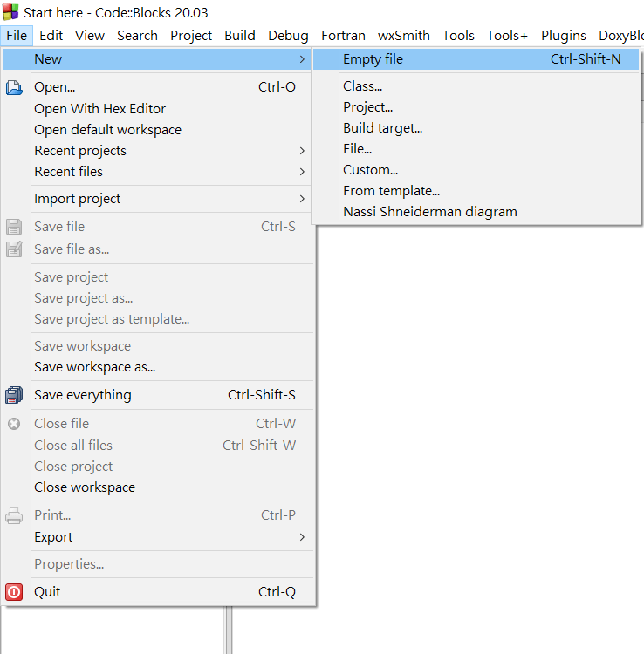
Task: Open the Project menu
Action: 191,36
